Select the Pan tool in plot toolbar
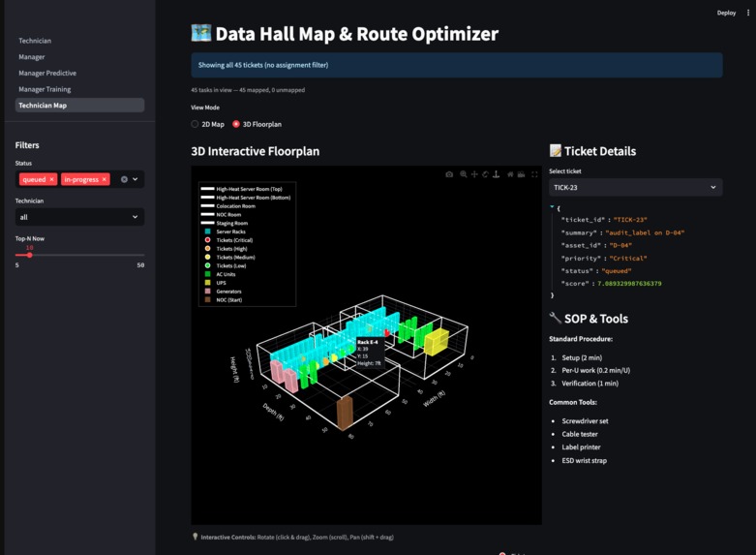The width and height of the screenshot is (756, 555). click(474, 174)
